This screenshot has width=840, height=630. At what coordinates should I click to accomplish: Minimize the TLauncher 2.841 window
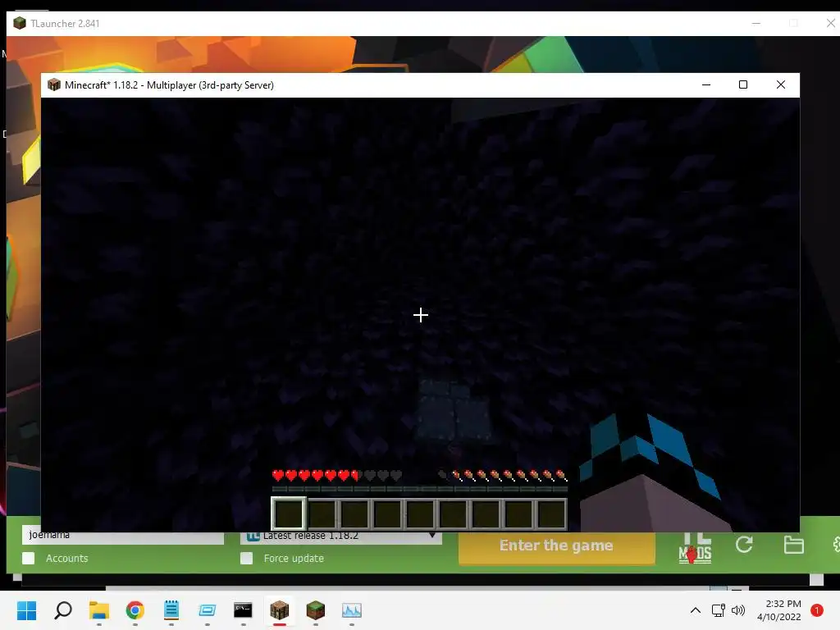[x=756, y=23]
